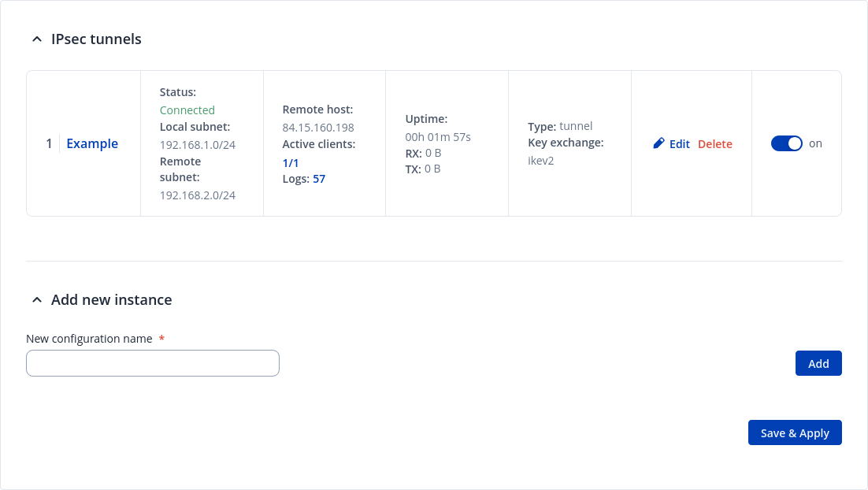This screenshot has width=868, height=490.
Task: Click the Save & Apply button
Action: (795, 432)
